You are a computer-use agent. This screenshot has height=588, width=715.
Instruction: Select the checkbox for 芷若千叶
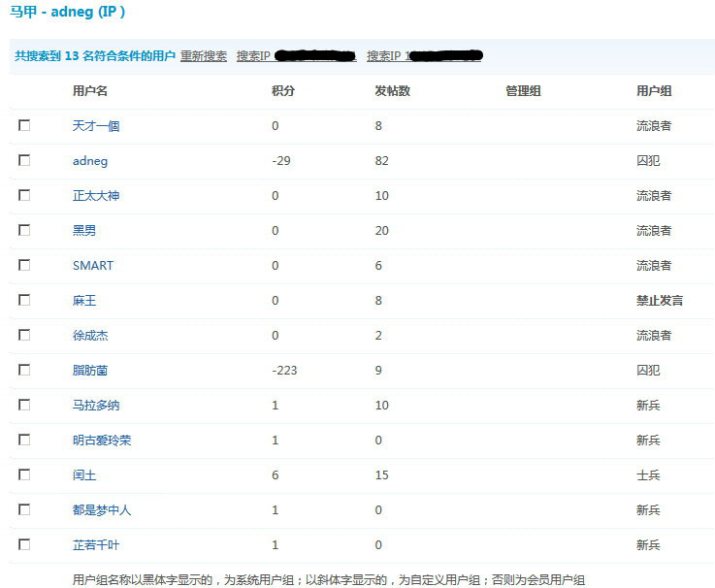pos(24,544)
